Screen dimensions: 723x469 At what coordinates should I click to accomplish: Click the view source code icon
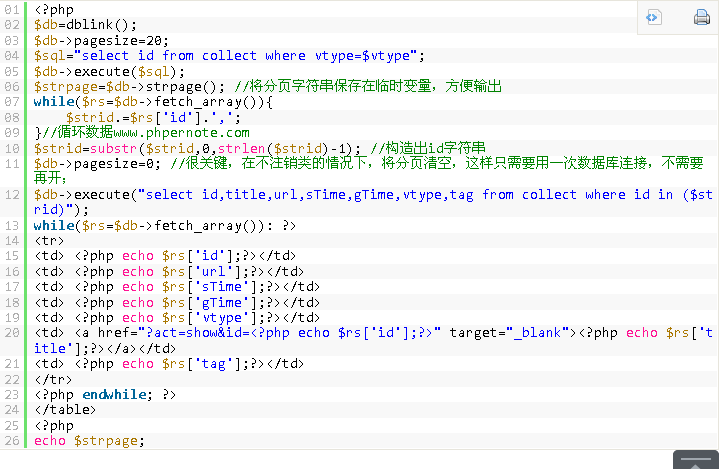point(653,18)
